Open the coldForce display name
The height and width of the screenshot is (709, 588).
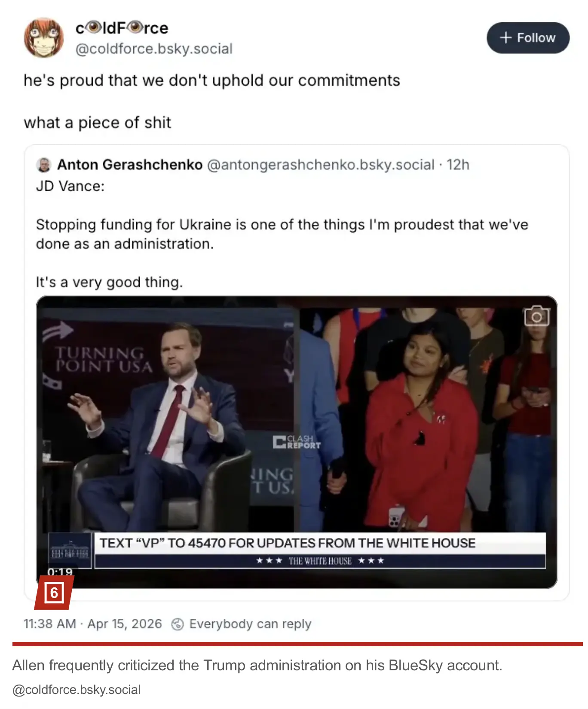(122, 28)
